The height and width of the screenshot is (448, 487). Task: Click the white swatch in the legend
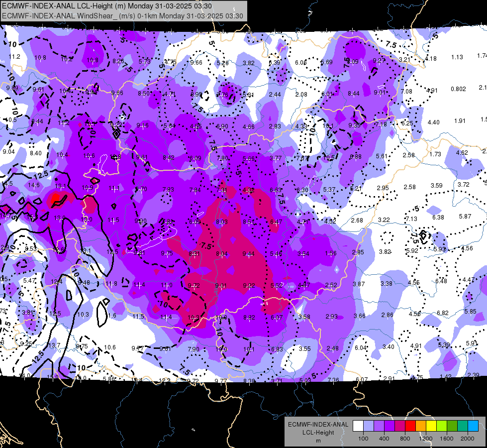coord(358,426)
